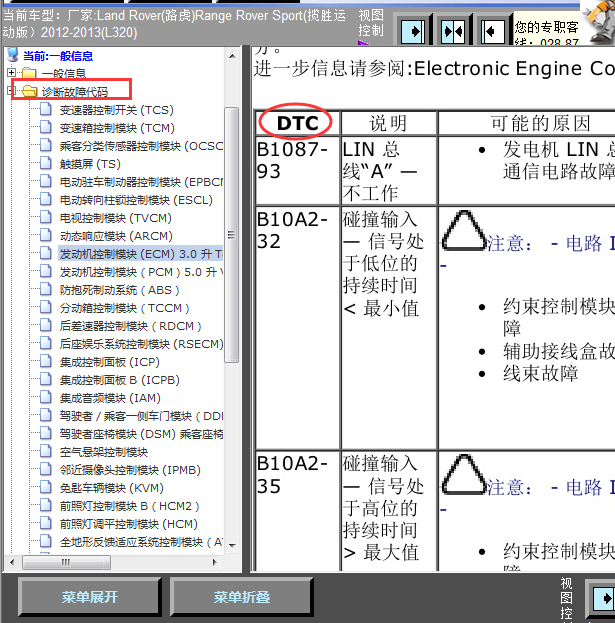Open 后差速器控制模块 (RDCM) item

click(x=130, y=326)
